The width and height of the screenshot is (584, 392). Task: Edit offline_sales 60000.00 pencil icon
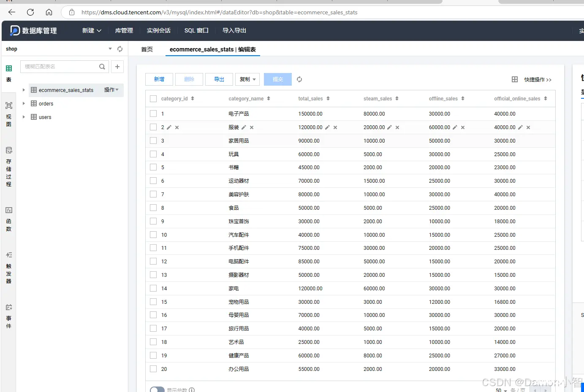tap(455, 127)
